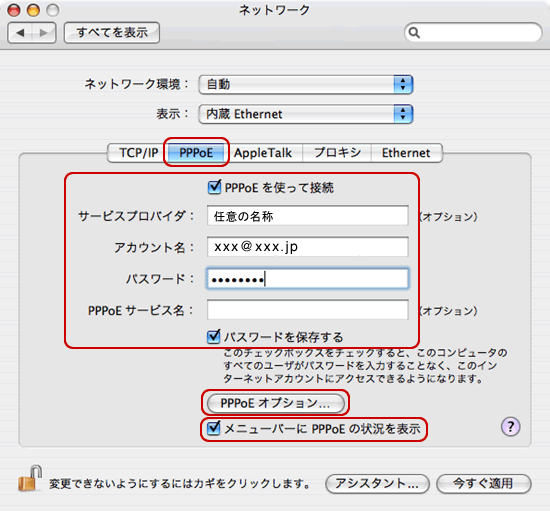Click the yellow minimize window button
Image resolution: width=550 pixels, height=511 pixels.
[33, 10]
